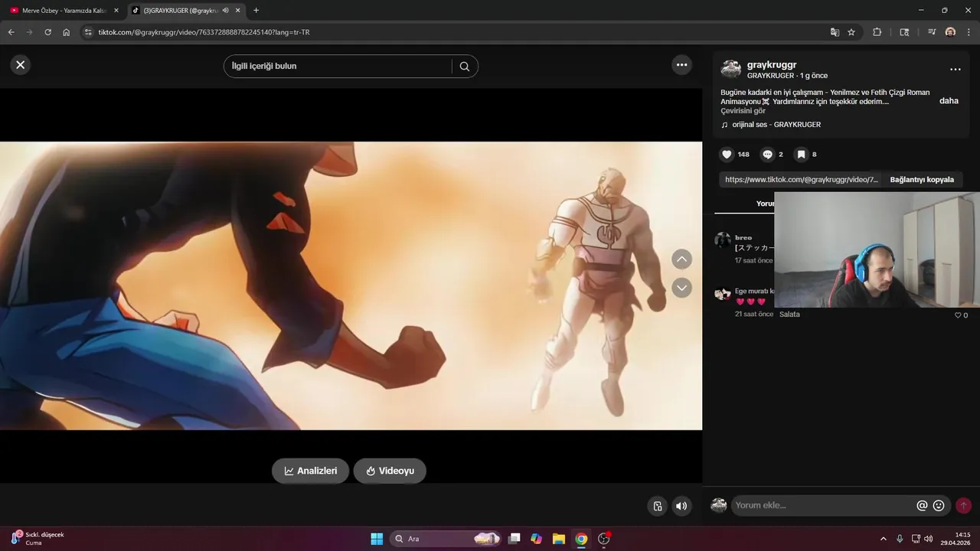980x551 pixels.
Task: Open the Chrome three-dot menu
Action: [969, 32]
